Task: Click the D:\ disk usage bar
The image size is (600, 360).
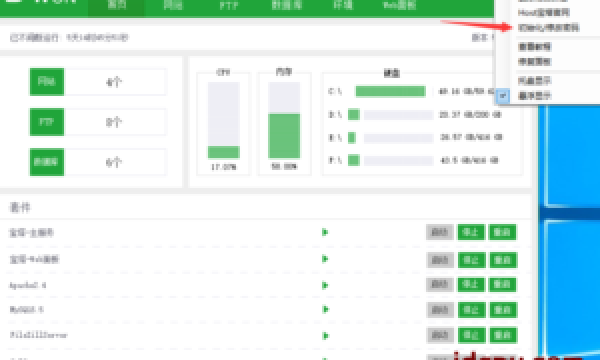Action: (391, 114)
